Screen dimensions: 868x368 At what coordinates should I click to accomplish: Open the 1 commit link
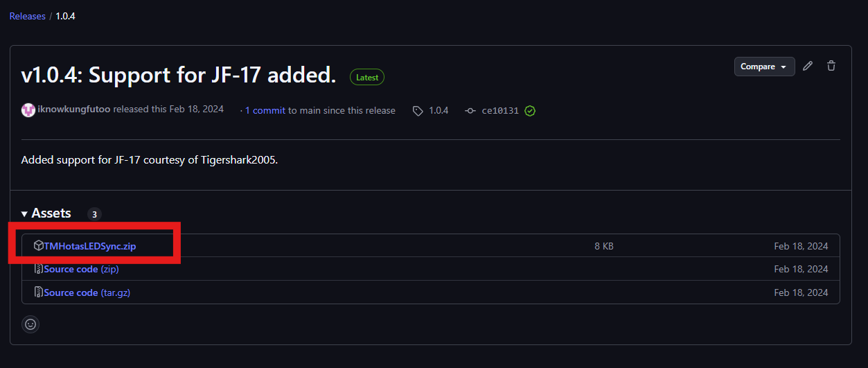pyautogui.click(x=265, y=110)
